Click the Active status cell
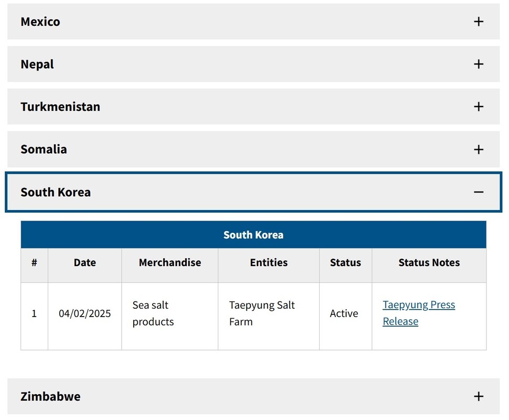509x420 pixels. point(344,313)
